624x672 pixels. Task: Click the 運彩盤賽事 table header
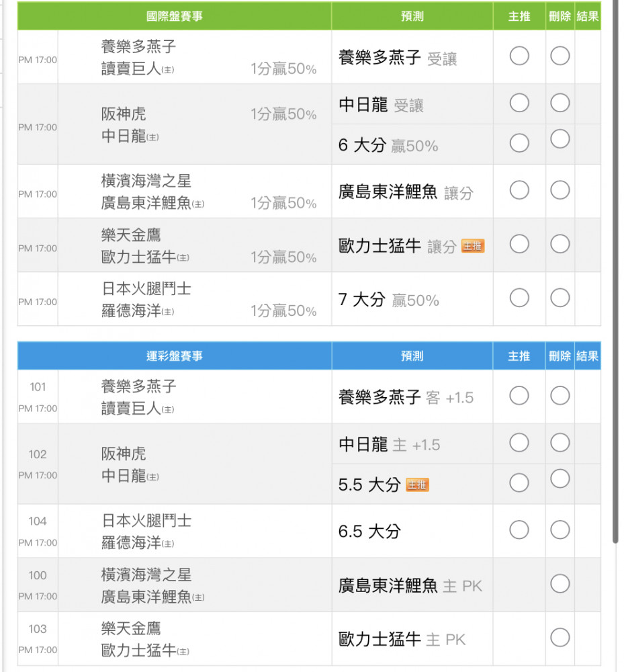point(174,356)
